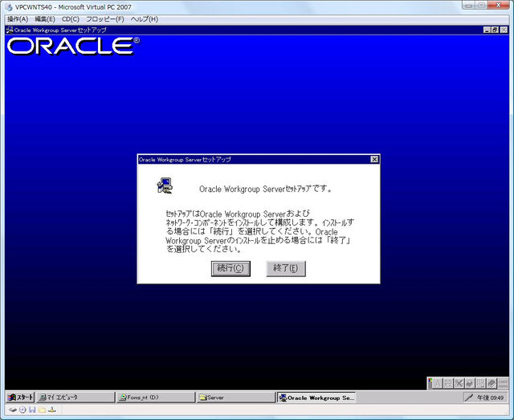Image resolution: width=514 pixels, height=420 pixels.
Task: Select Oracle Workgroup Se... taskbar button
Action: pos(316,398)
